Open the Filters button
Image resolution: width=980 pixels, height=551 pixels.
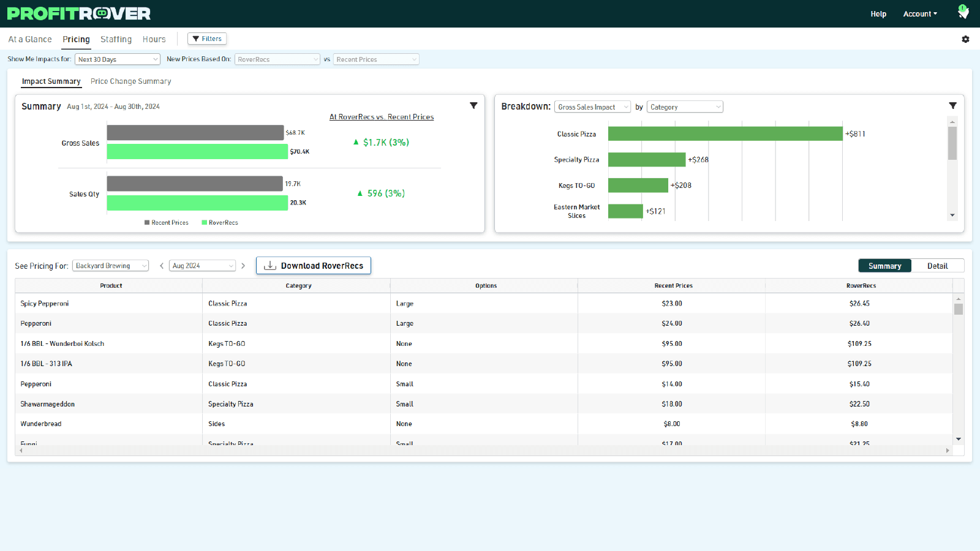[207, 39]
